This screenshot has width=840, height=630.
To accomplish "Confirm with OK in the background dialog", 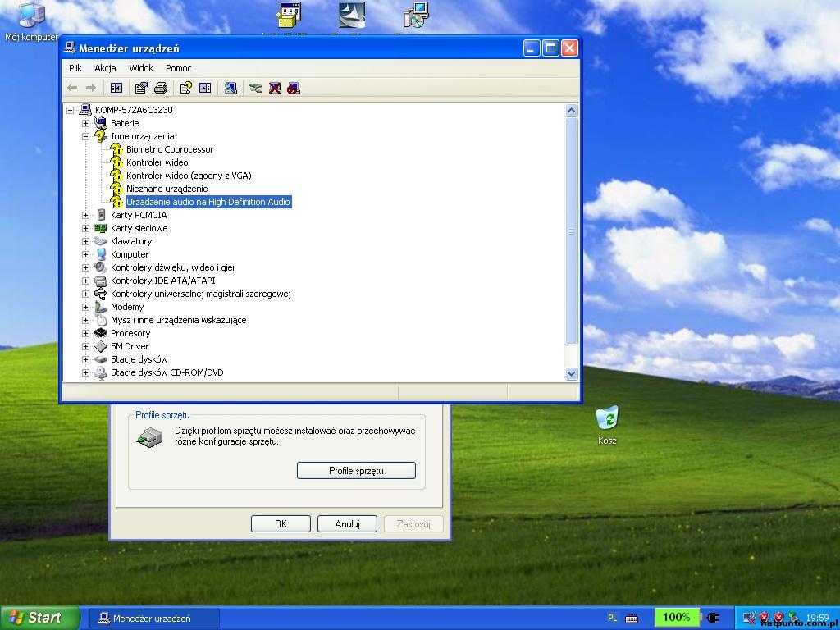I will click(x=281, y=524).
